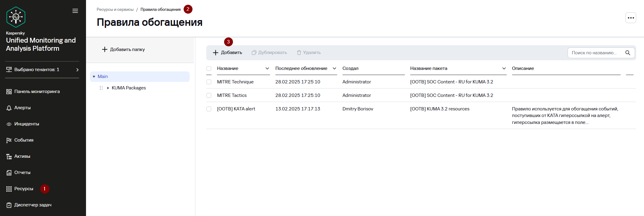
Task: Check the MITRE Tactics row checkbox
Action: [x=209, y=95]
